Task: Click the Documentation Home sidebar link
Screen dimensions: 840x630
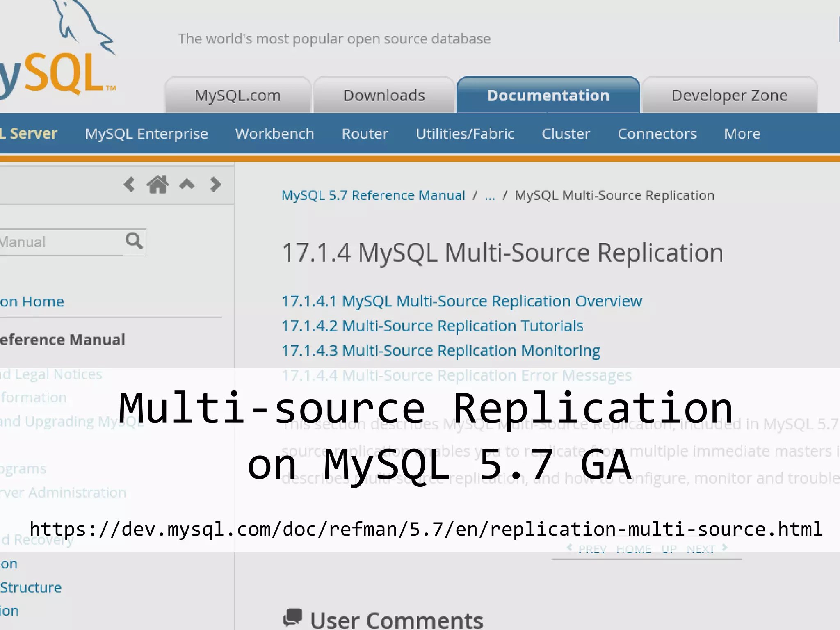Action: (x=32, y=302)
